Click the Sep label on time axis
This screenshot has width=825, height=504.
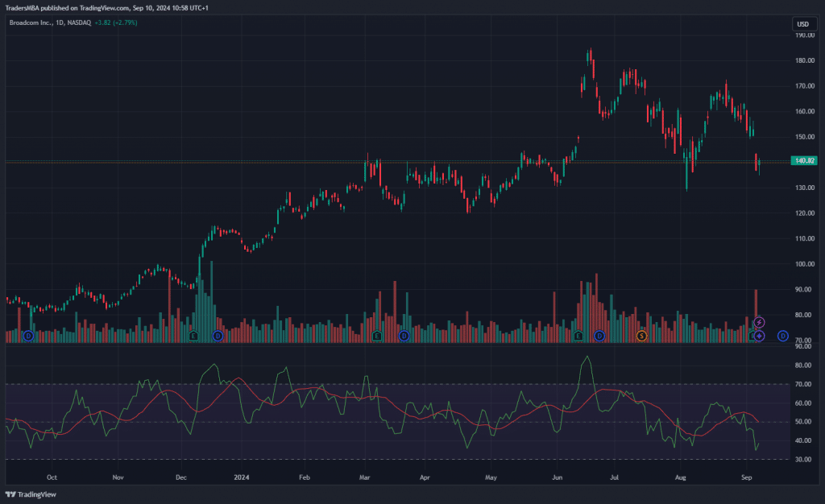click(746, 477)
